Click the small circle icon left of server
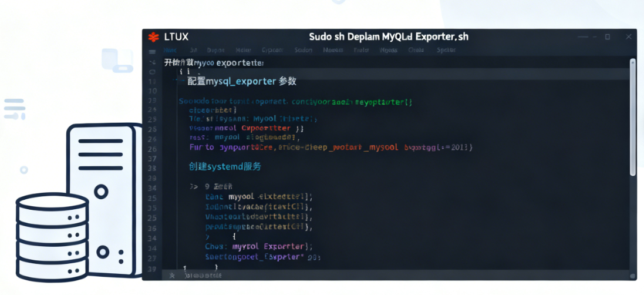This screenshot has height=295, width=644. (23, 170)
